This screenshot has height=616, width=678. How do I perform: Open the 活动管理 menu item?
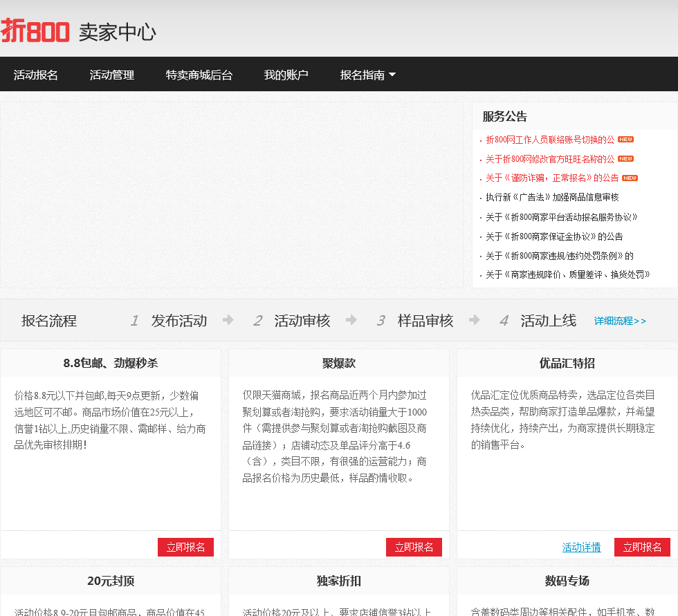point(112,75)
